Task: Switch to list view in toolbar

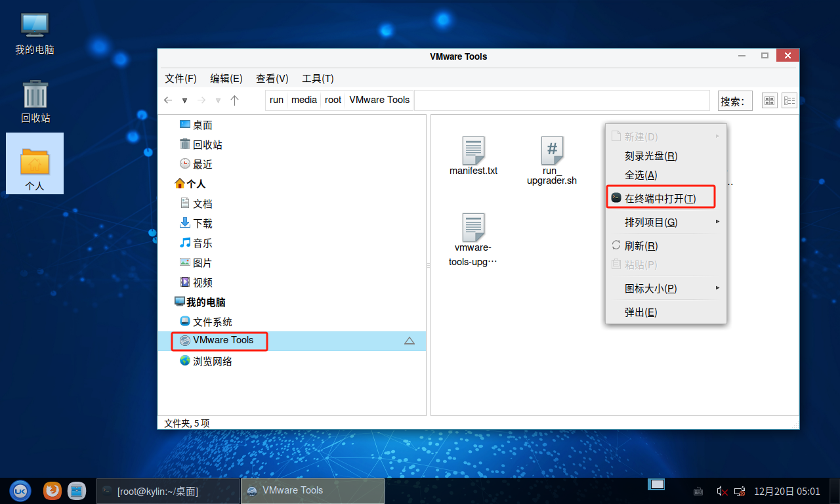Action: [789, 100]
